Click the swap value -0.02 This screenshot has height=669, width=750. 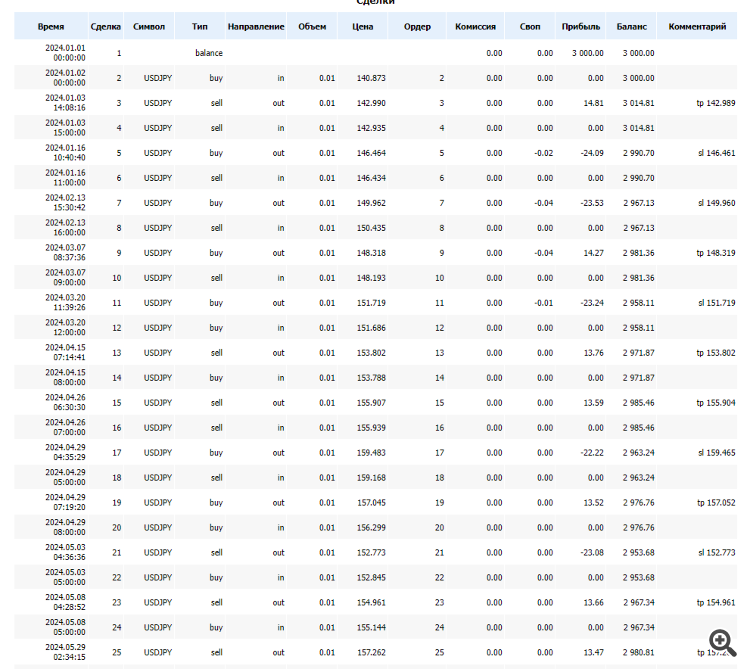coord(544,153)
